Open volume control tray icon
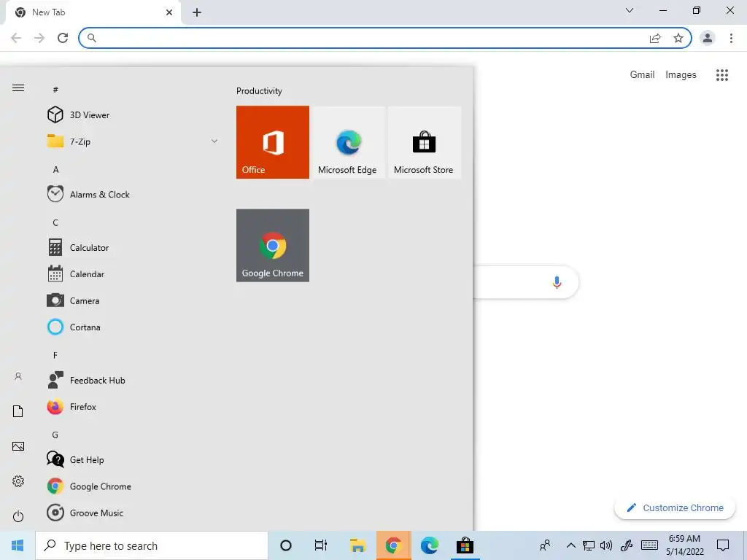The width and height of the screenshot is (747, 560). pyautogui.click(x=606, y=545)
